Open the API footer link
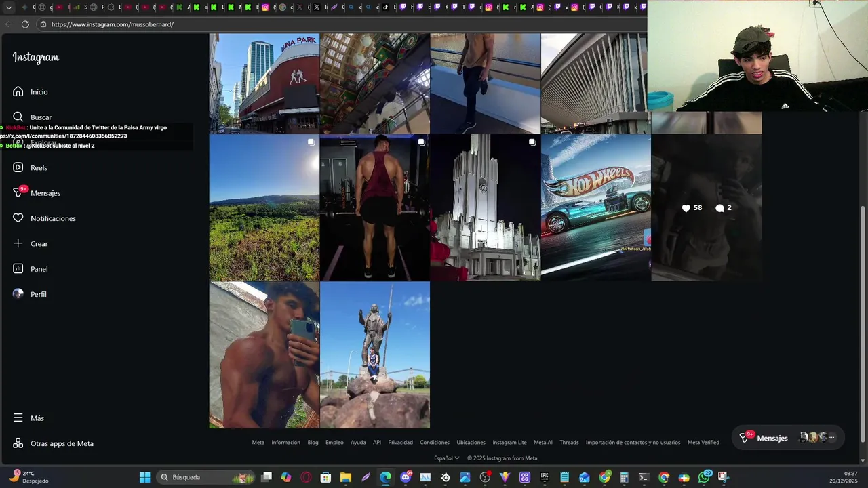 [x=377, y=443]
